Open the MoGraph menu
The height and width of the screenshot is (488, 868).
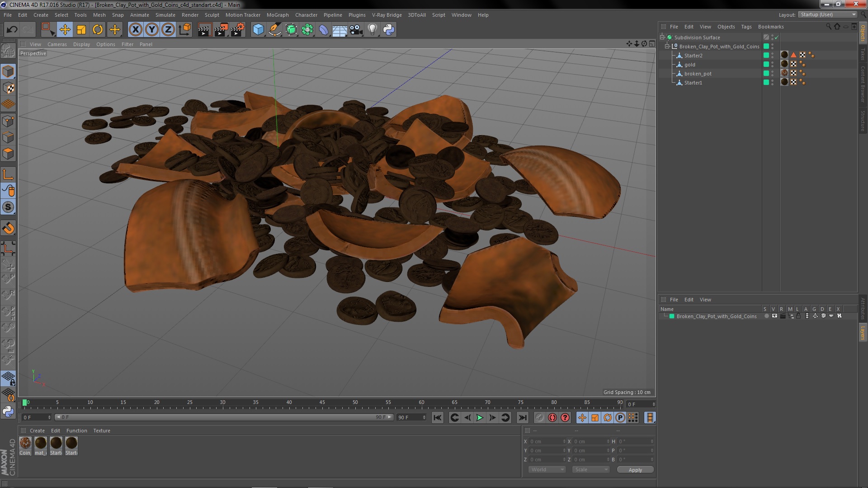pos(278,15)
